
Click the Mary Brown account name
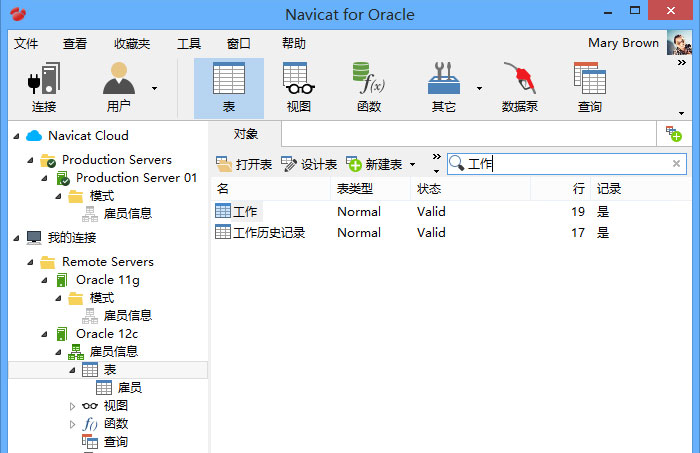pos(623,43)
